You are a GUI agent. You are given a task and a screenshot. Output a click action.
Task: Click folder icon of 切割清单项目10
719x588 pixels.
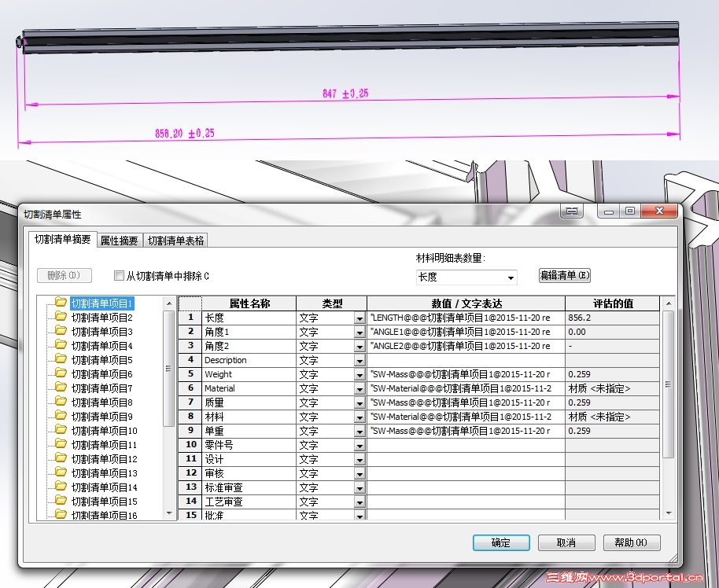point(61,430)
